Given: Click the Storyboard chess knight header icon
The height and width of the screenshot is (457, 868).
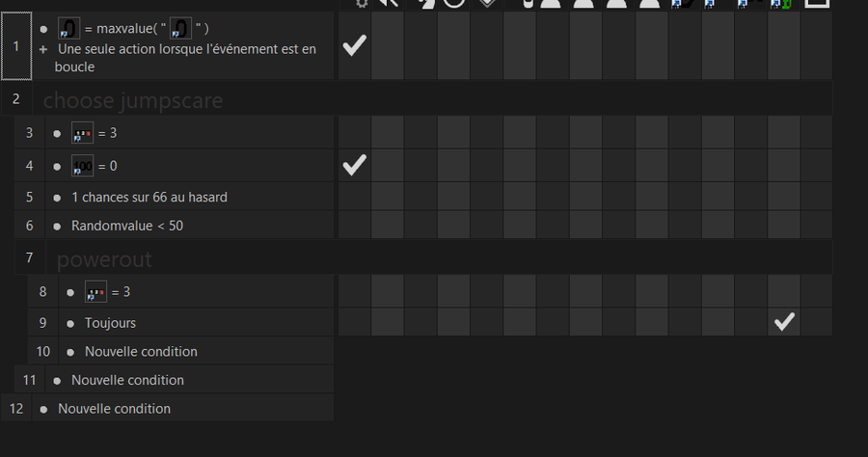Looking at the screenshot, I should click(x=425, y=3).
